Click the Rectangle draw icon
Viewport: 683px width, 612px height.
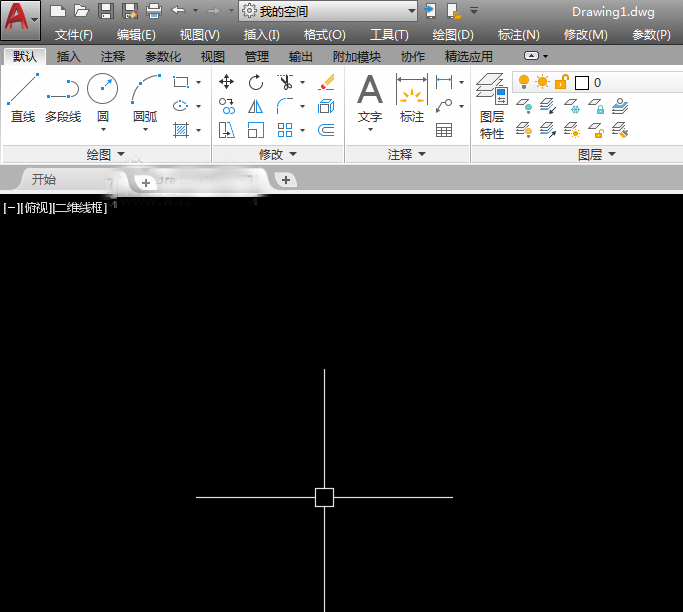[x=181, y=82]
